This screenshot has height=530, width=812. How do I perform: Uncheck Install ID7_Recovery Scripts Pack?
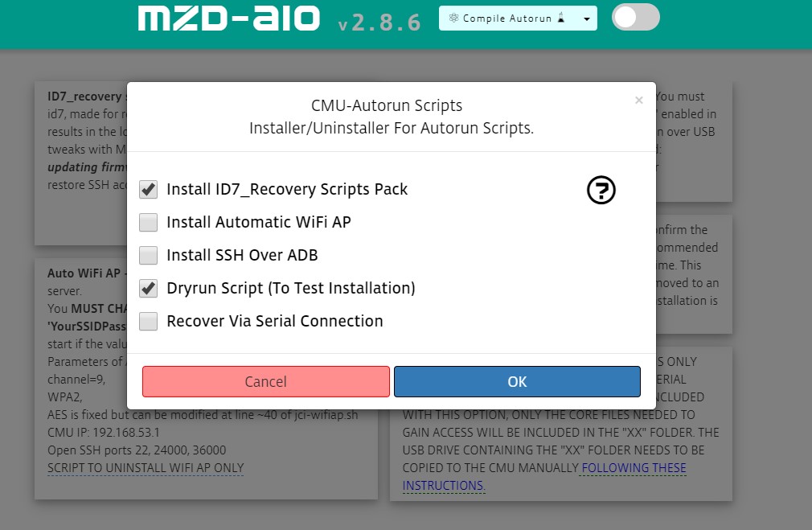[148, 190]
